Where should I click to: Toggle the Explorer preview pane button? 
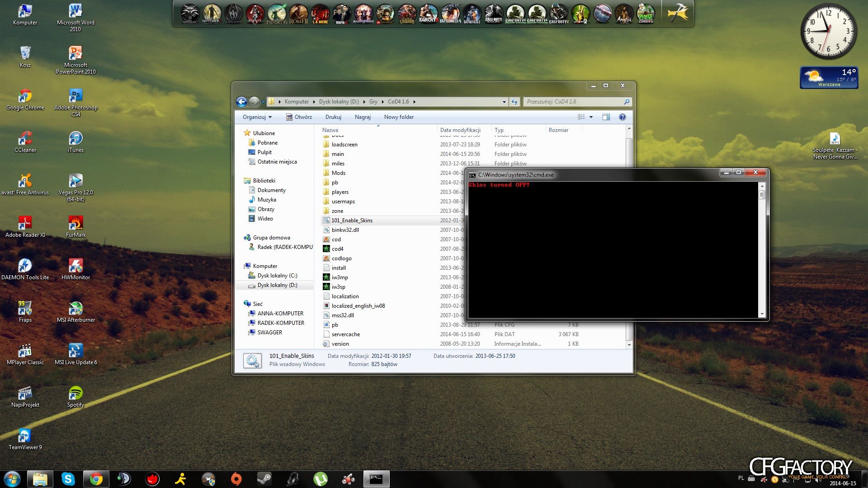pyautogui.click(x=606, y=117)
